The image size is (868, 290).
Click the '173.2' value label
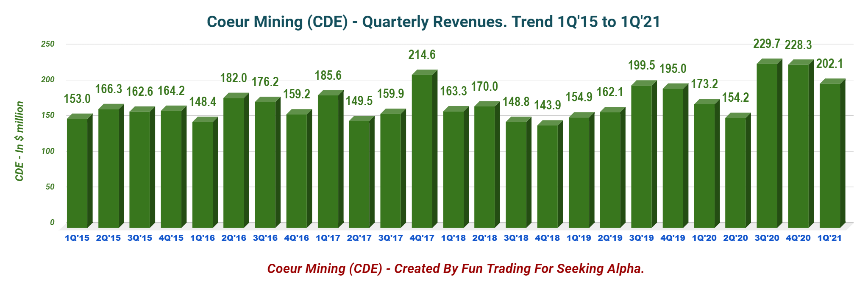pos(704,84)
